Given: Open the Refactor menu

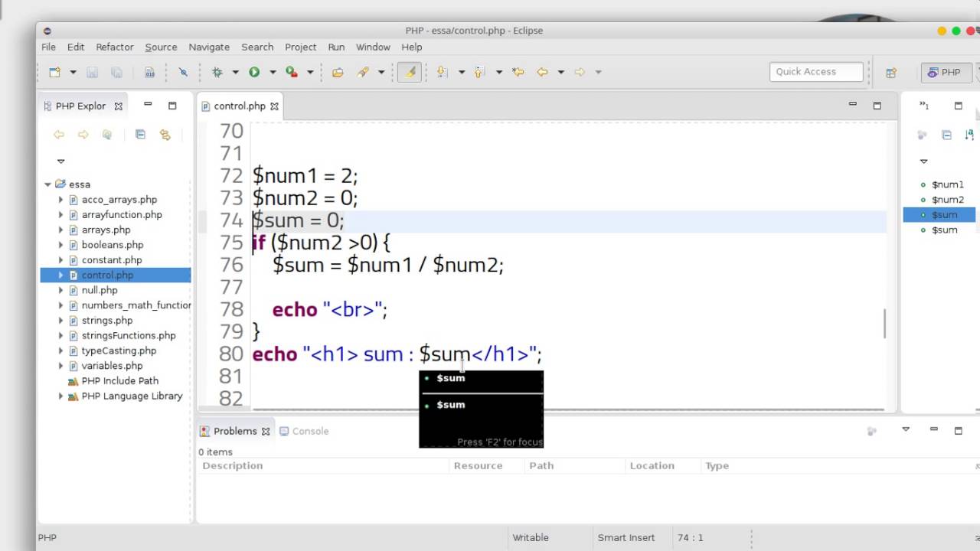Looking at the screenshot, I should click(x=114, y=47).
